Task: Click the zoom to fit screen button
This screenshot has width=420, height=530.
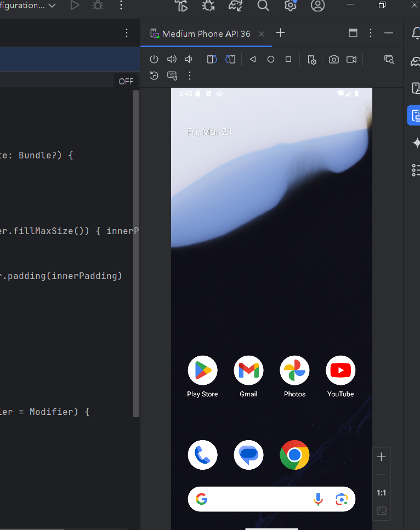Action: click(382, 511)
